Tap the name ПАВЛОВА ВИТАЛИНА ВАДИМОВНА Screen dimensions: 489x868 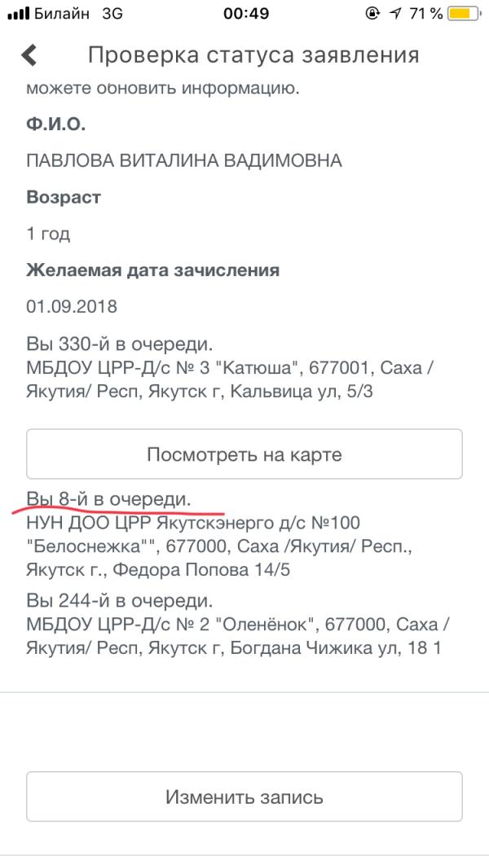pyautogui.click(x=184, y=160)
